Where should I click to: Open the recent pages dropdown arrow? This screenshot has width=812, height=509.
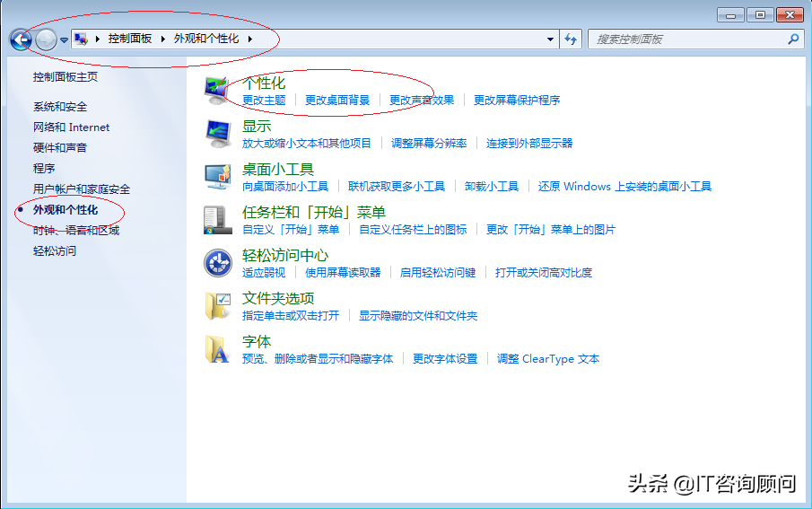click(x=65, y=39)
